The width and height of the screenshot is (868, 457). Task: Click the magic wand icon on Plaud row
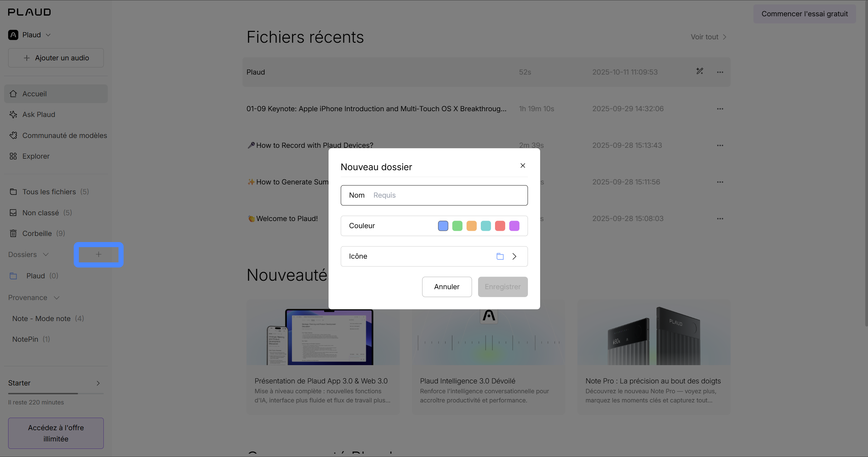(700, 71)
